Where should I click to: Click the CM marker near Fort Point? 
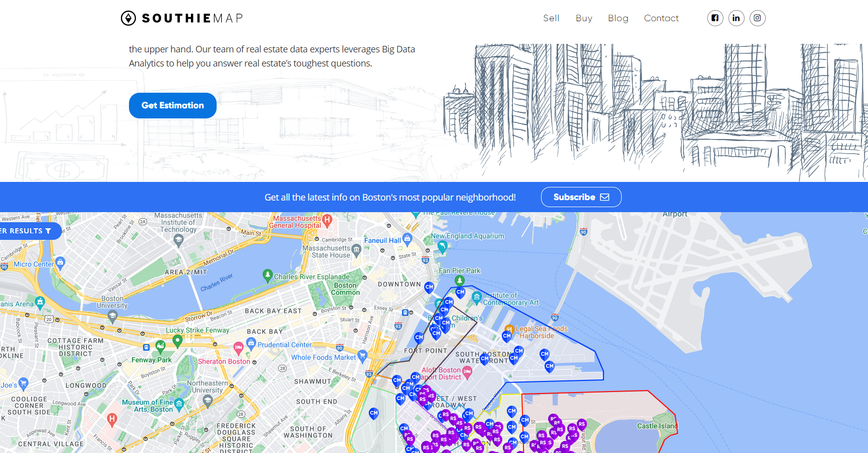click(419, 338)
